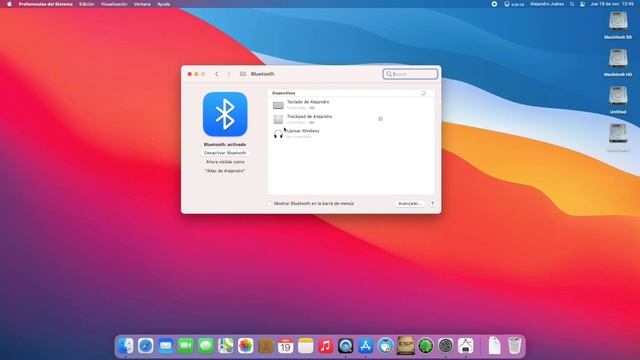This screenshot has width=640, height=360.
Task: Click the Buscar search field
Action: click(410, 74)
